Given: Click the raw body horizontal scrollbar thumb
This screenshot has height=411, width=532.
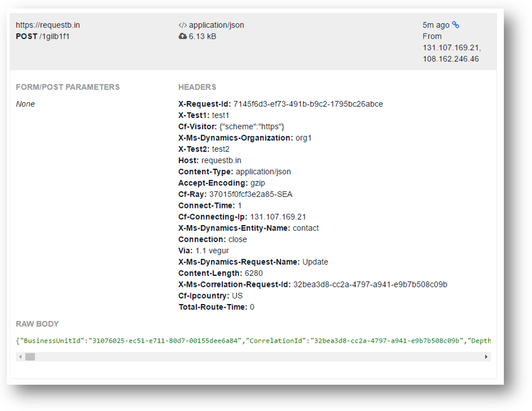Looking at the screenshot, I should pyautogui.click(x=30, y=357).
